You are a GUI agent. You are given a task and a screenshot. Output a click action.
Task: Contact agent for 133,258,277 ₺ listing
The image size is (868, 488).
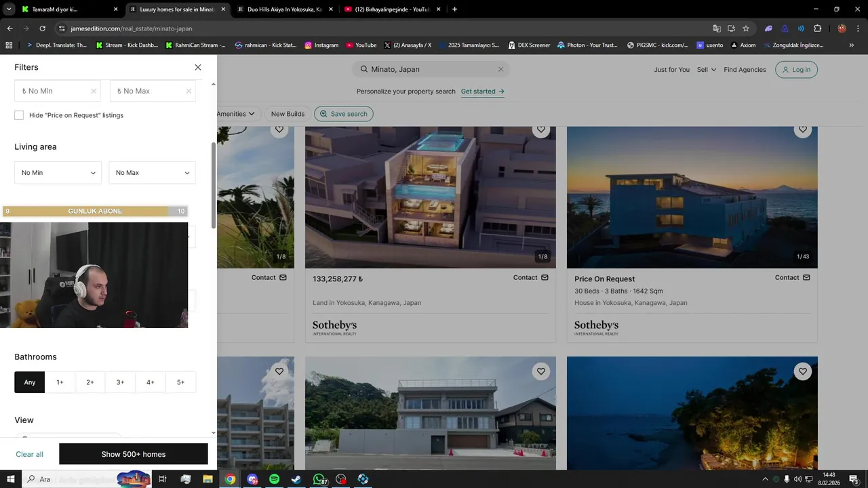(x=530, y=277)
